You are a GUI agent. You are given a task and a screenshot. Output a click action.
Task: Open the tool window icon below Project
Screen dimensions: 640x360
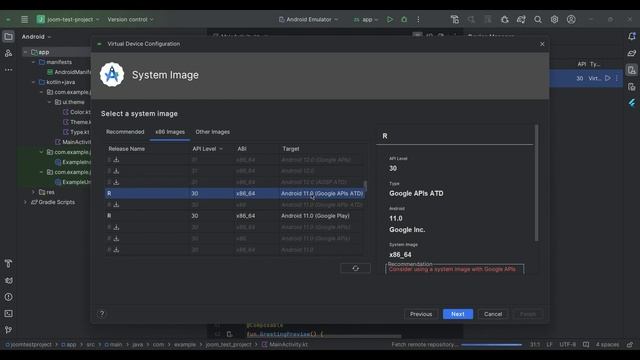(x=8, y=53)
